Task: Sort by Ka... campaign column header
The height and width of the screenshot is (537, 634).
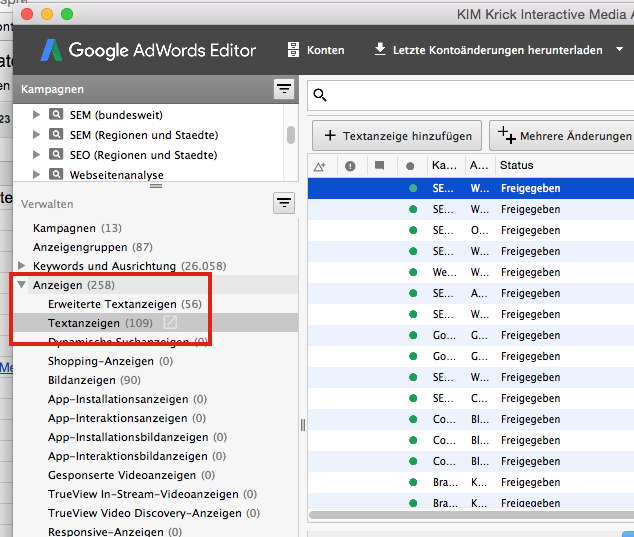Action: (x=444, y=165)
